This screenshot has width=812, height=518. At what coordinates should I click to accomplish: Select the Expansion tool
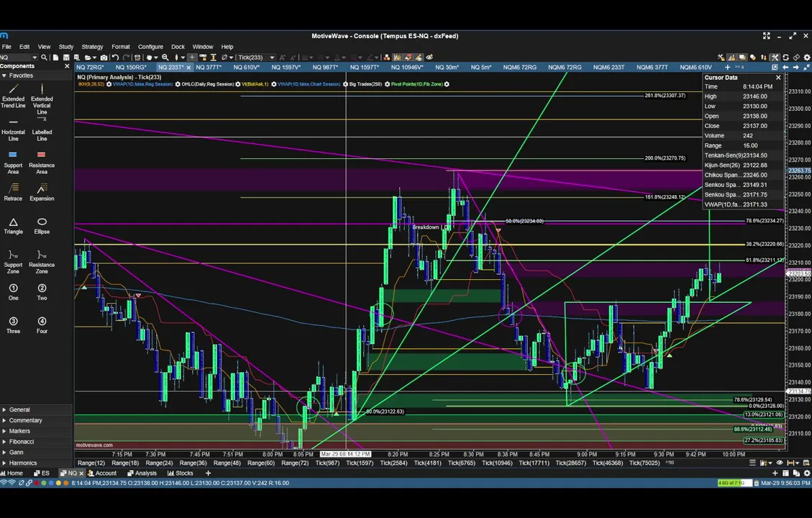coord(42,191)
